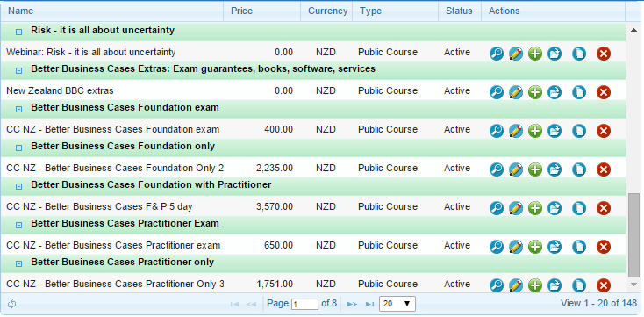Edit CC NZ Practitioner exam with pencil icon

pyautogui.click(x=516, y=247)
